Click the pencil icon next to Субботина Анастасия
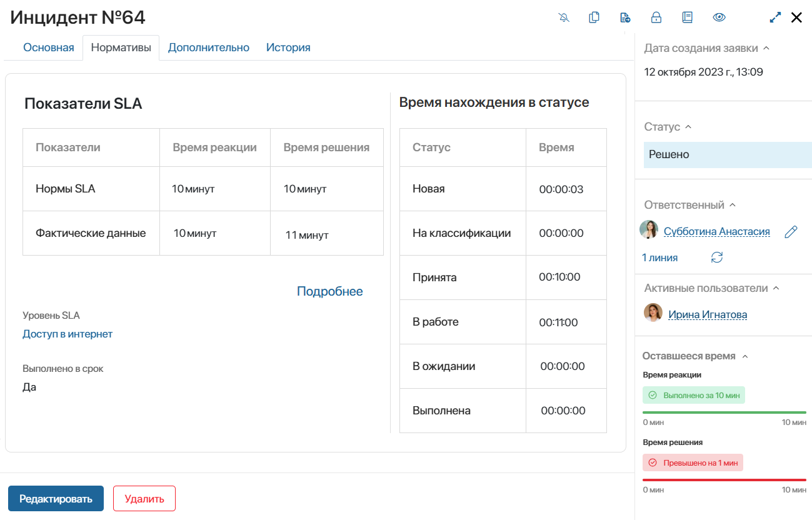The image size is (812, 520). [791, 232]
